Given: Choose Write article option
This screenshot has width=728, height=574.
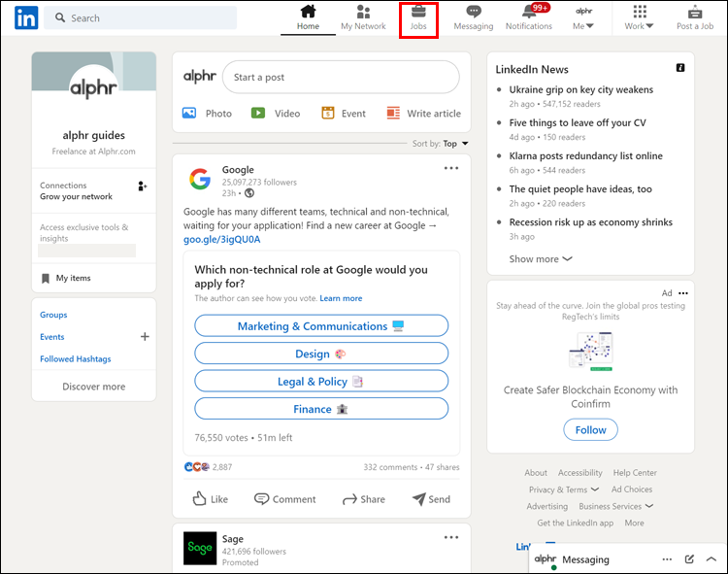Looking at the screenshot, I should click(424, 114).
